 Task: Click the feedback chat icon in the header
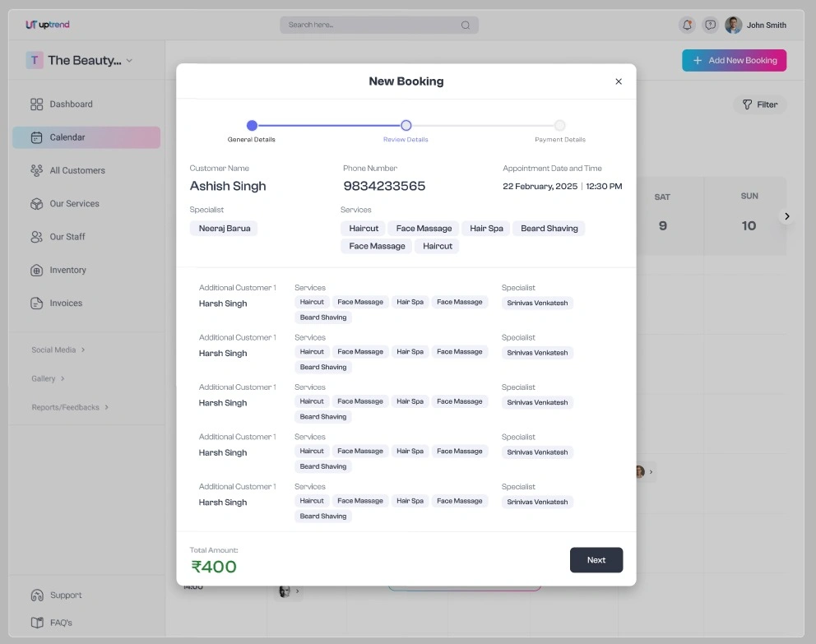(x=710, y=25)
